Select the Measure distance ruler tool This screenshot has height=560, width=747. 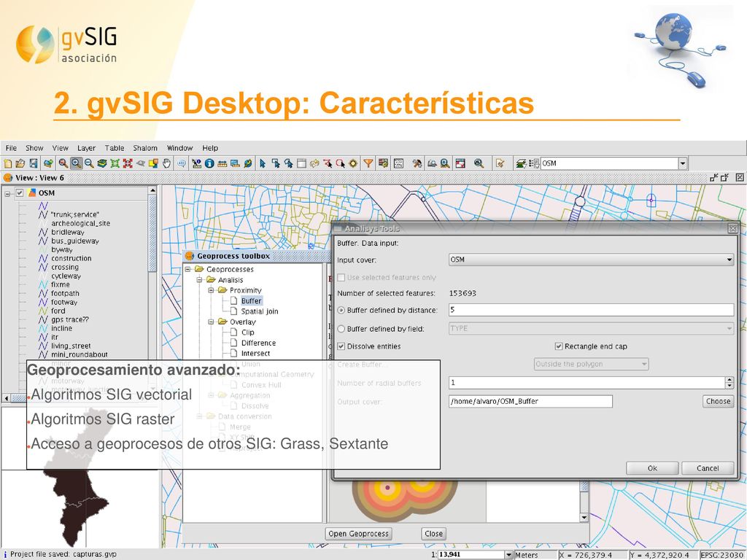[x=222, y=163]
